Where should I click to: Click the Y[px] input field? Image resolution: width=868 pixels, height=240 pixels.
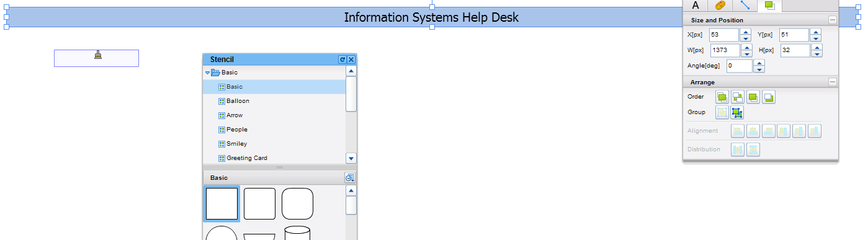[795, 35]
